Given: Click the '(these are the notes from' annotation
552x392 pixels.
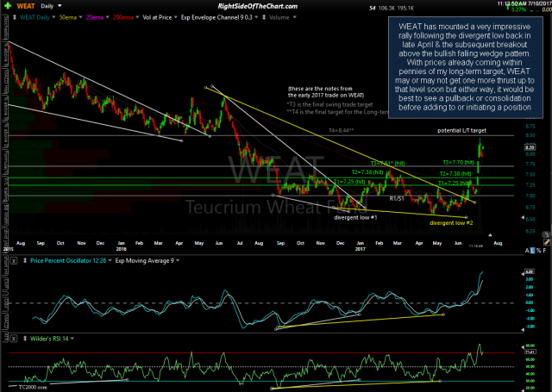Looking at the screenshot, I should click(x=320, y=89).
